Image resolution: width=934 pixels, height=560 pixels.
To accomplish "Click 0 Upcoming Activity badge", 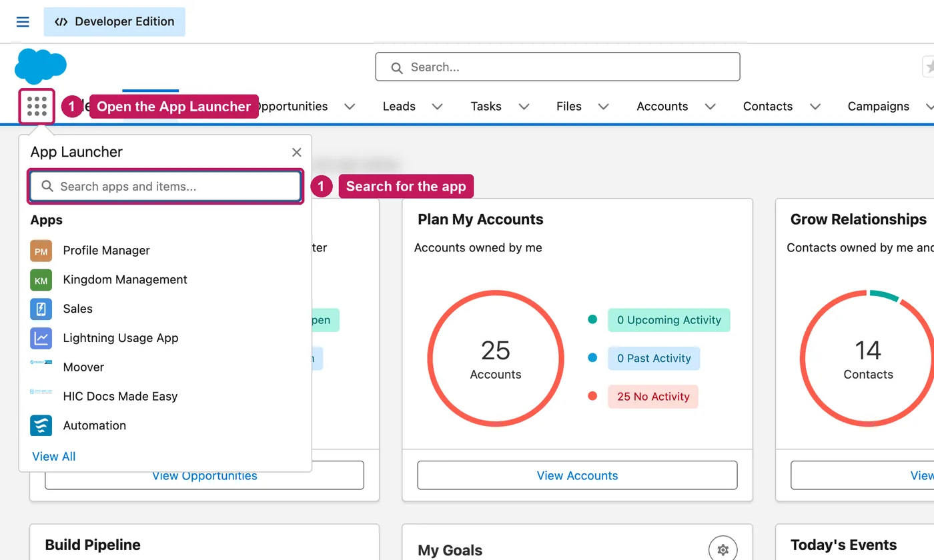I will click(x=669, y=320).
